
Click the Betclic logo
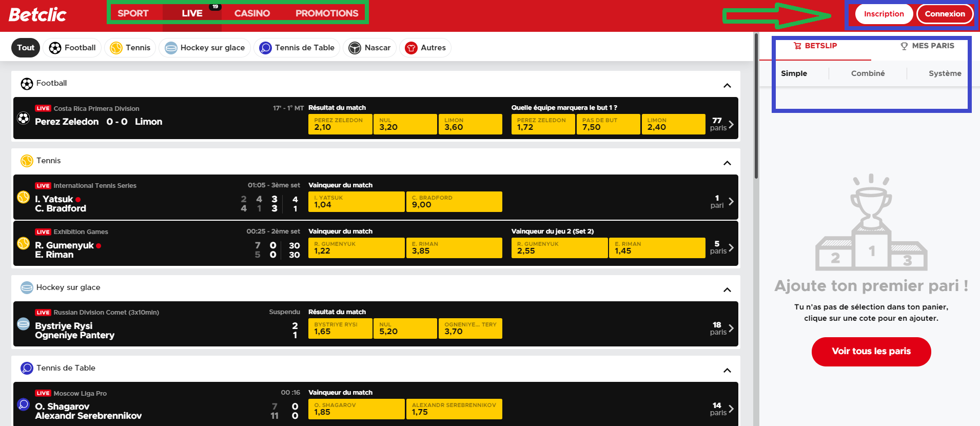(x=37, y=14)
